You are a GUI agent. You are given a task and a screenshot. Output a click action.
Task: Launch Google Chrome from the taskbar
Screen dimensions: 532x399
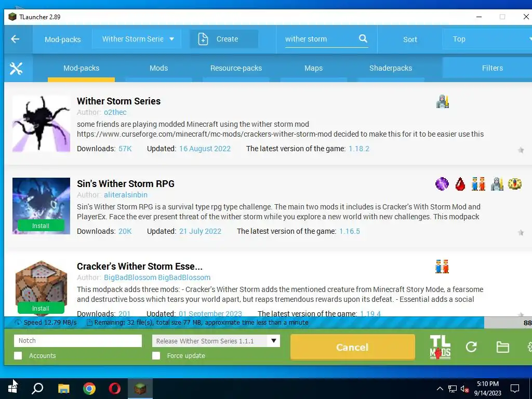(x=89, y=389)
